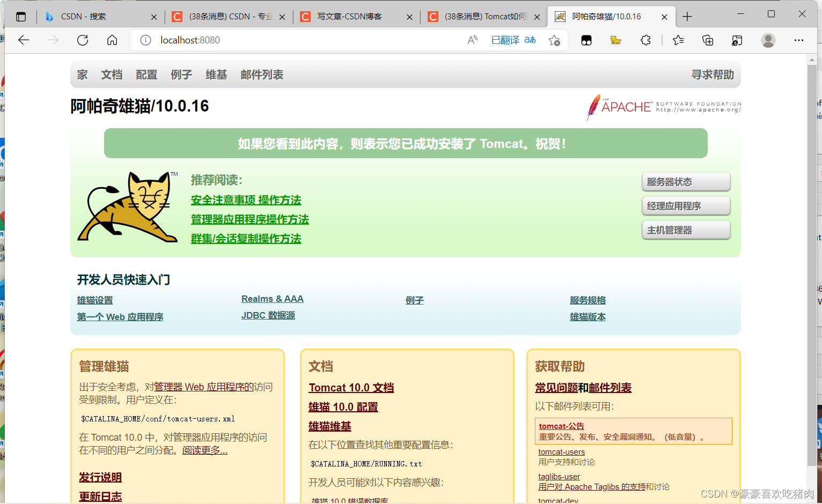The height and width of the screenshot is (504, 822).
Task: Open the taglibs-user mailing list link
Action: (559, 477)
